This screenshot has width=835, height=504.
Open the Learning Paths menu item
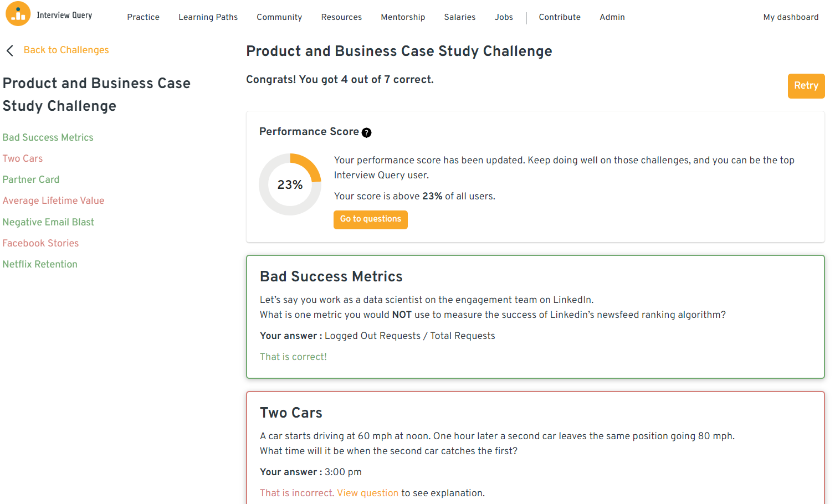208,17
